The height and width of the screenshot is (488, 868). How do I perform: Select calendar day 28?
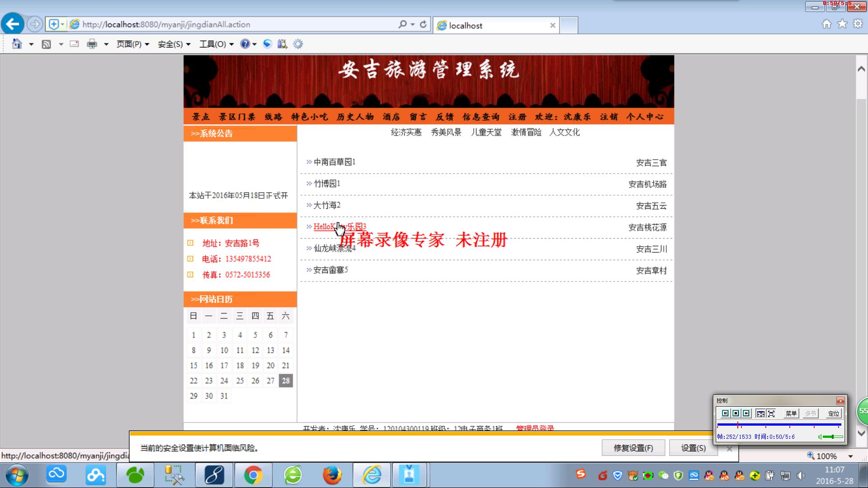click(286, 381)
